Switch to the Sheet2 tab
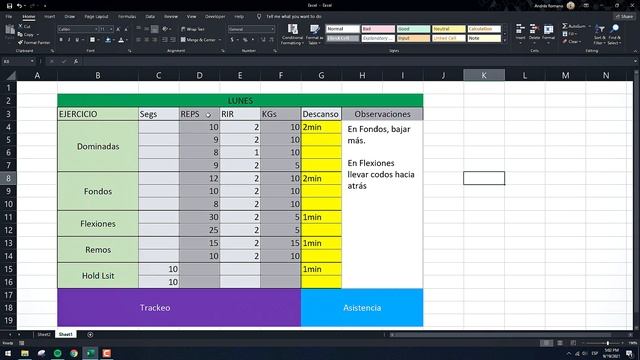 point(44,334)
